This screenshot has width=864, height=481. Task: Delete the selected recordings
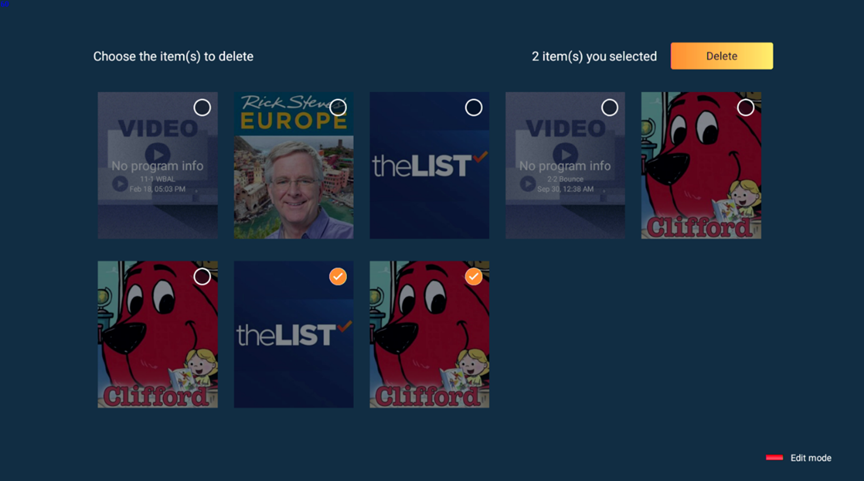[721, 56]
